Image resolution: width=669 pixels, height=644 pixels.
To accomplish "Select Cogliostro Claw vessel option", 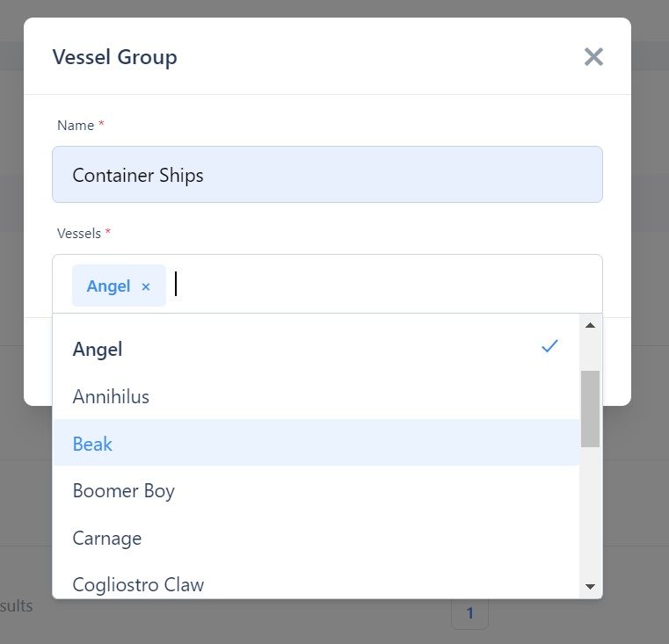I will click(x=316, y=584).
